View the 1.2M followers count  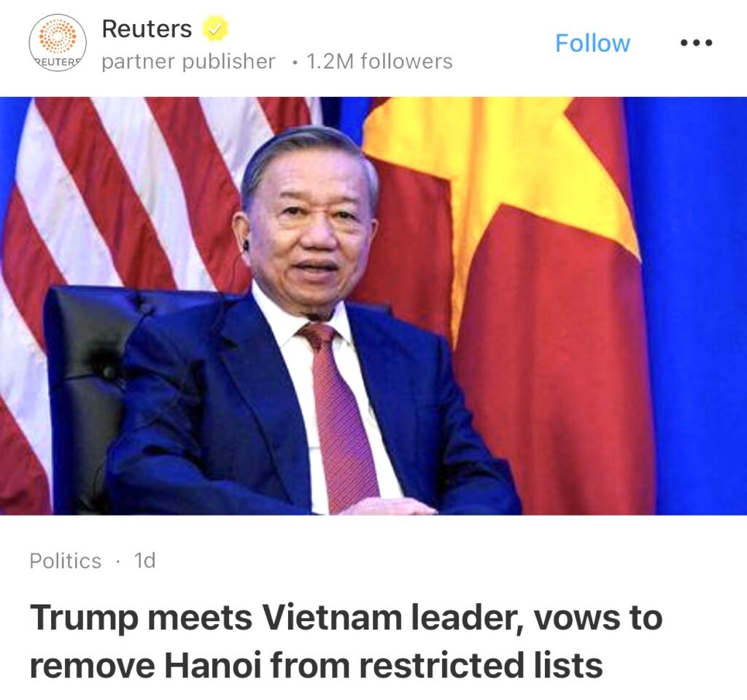(379, 61)
